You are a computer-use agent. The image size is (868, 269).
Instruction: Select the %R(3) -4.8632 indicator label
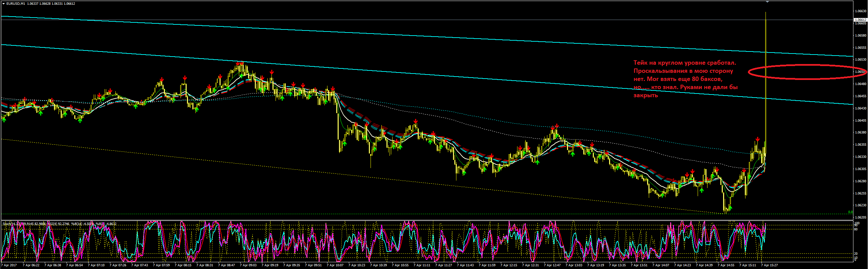point(106,224)
